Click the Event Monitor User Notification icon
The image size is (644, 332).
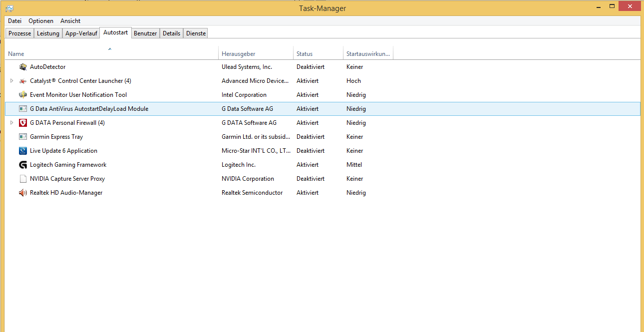[x=22, y=95]
